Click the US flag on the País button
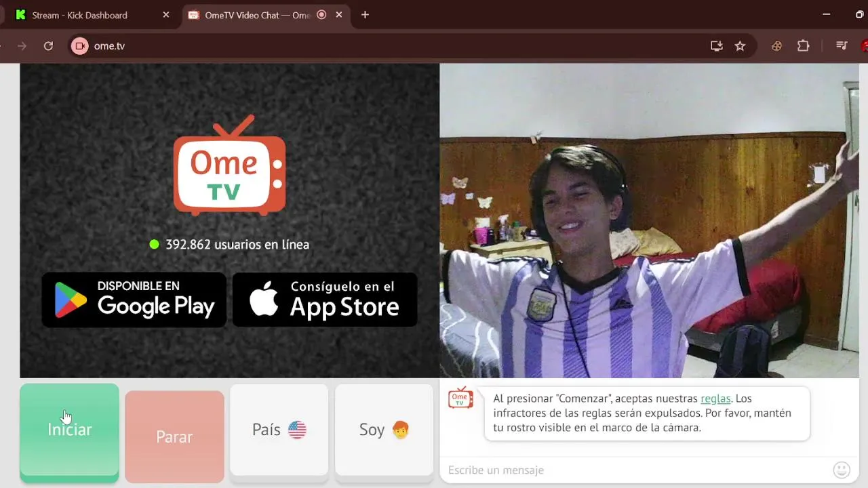Viewport: 868px width, 488px height. click(297, 430)
